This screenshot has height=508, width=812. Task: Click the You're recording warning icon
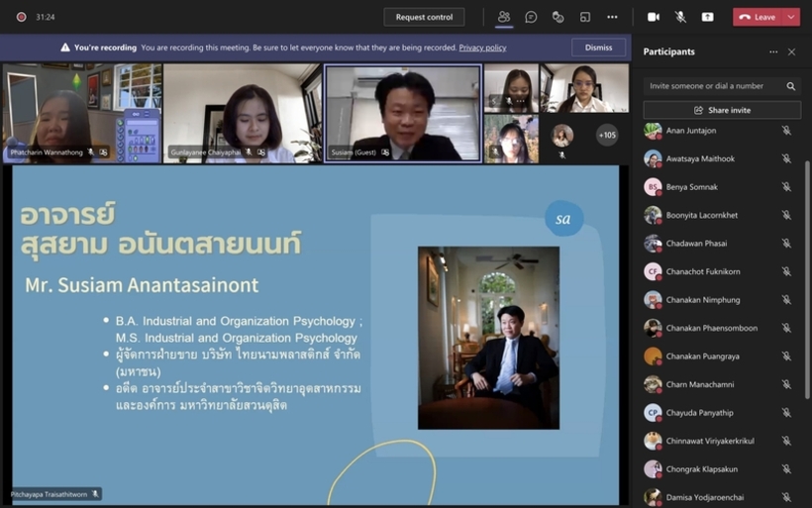(65, 48)
